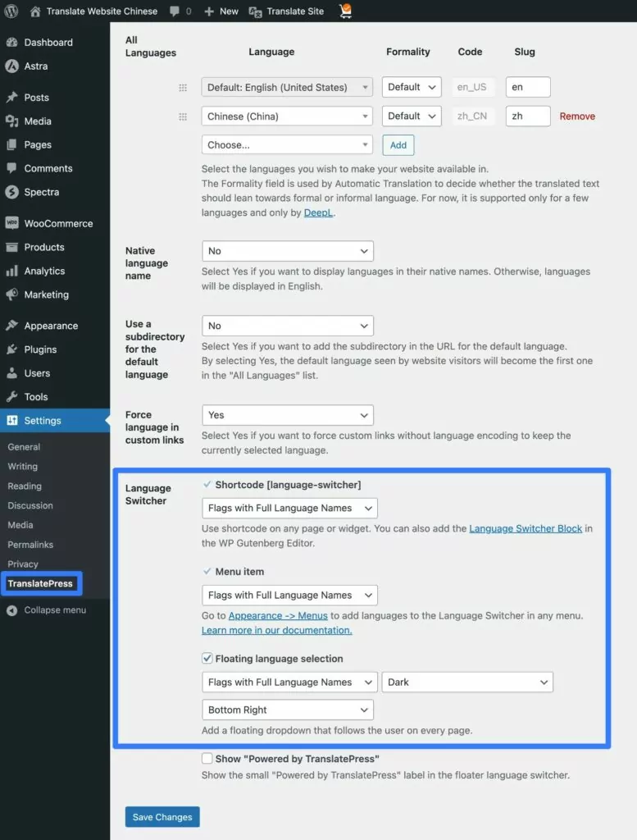The height and width of the screenshot is (840, 637).
Task: Click drag handle for Chinese language row
Action: pyautogui.click(x=183, y=116)
